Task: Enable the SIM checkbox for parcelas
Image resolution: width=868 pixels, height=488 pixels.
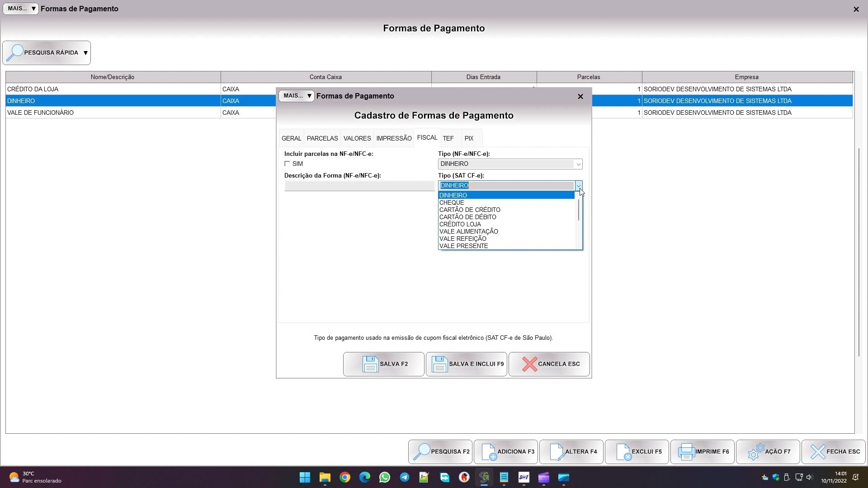Action: coord(287,164)
